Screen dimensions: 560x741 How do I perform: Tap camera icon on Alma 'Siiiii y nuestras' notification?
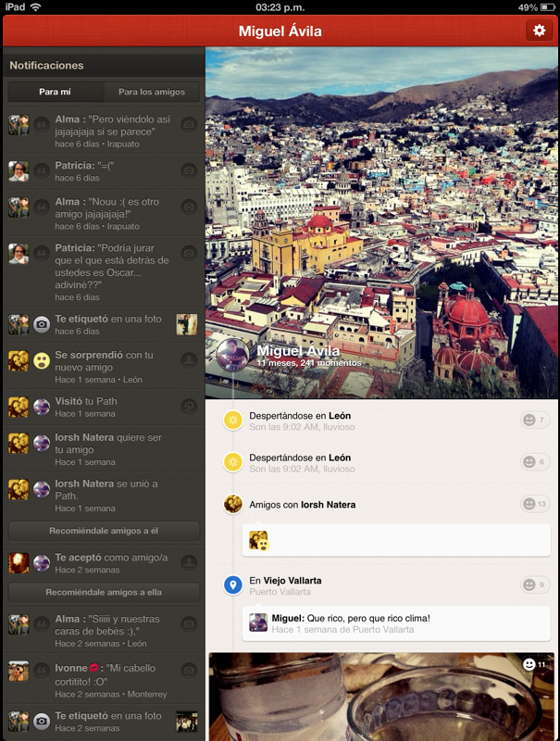[x=189, y=624]
